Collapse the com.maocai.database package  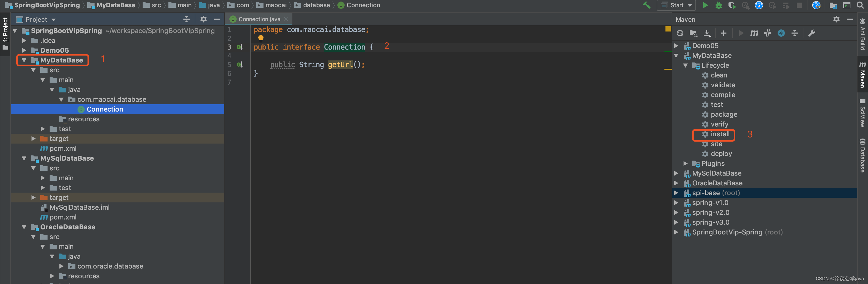(x=61, y=99)
